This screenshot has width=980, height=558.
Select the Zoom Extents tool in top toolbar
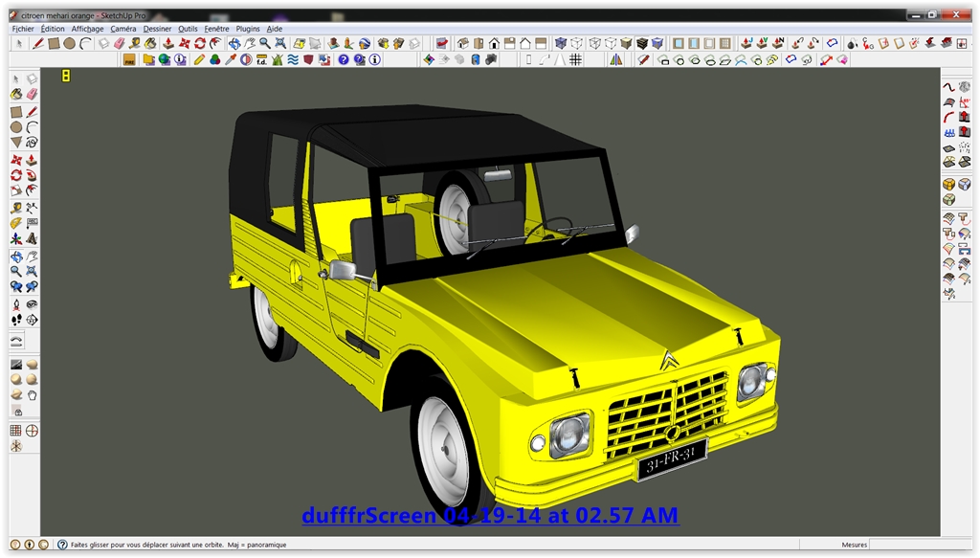click(x=280, y=43)
